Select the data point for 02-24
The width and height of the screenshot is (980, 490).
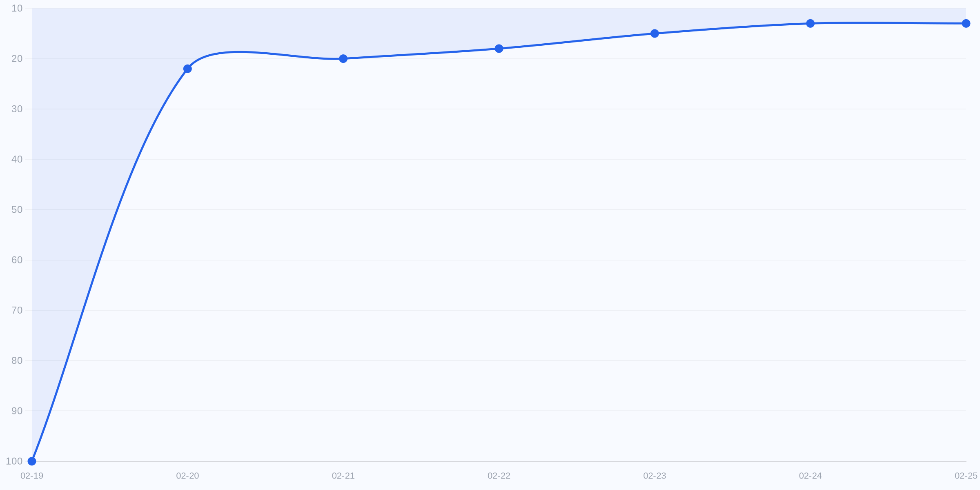click(811, 23)
